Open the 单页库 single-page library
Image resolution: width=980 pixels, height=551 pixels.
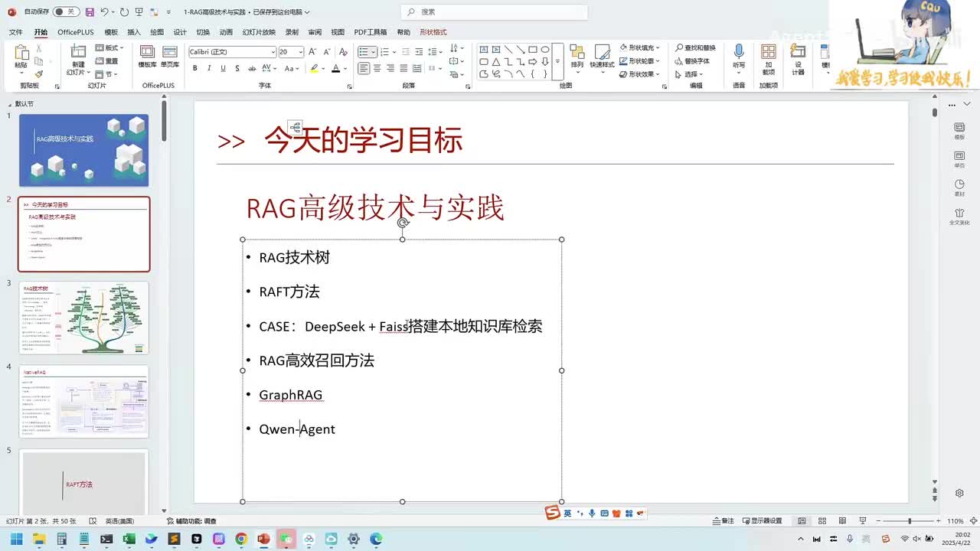[170, 57]
